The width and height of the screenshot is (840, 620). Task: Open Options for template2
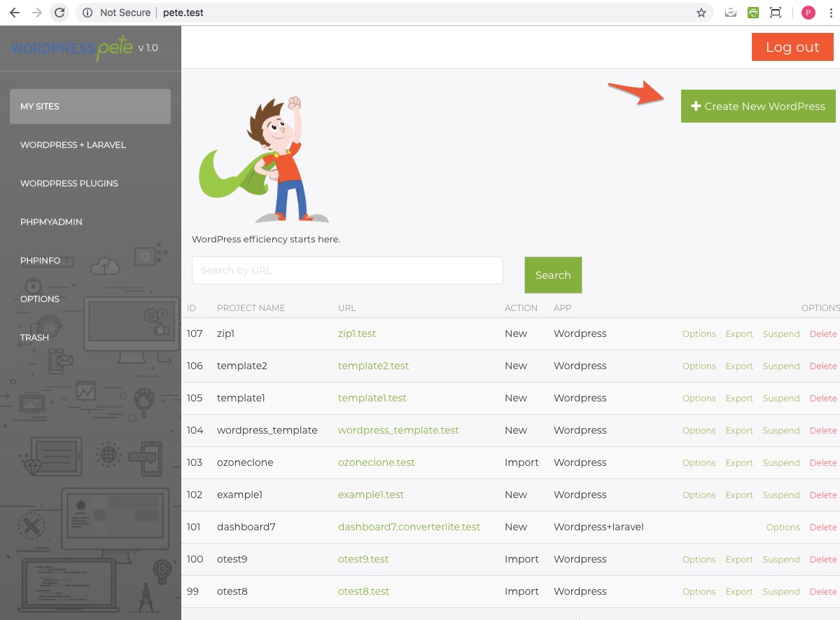click(x=699, y=366)
